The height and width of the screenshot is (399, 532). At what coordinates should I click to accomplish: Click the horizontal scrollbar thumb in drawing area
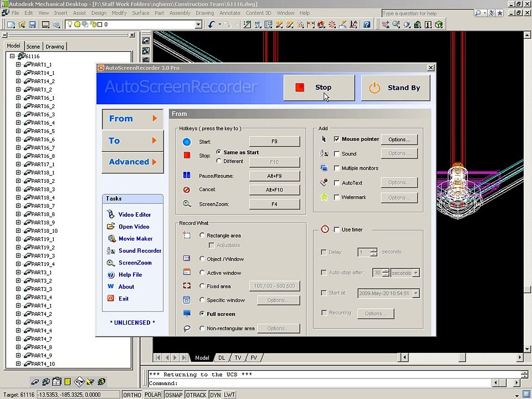[462, 357]
